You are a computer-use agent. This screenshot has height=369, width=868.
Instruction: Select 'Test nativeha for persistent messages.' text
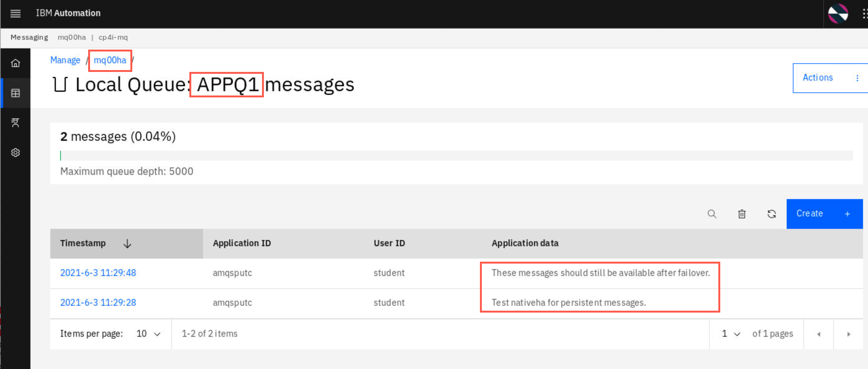click(569, 303)
